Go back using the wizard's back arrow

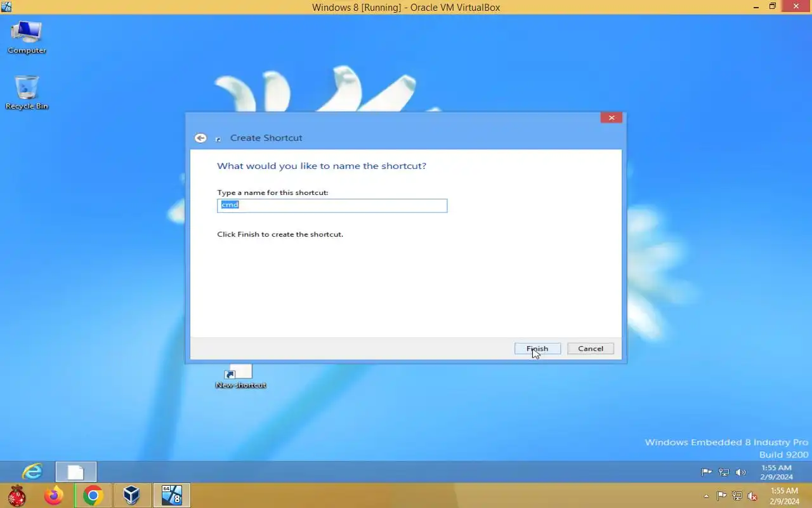(200, 138)
